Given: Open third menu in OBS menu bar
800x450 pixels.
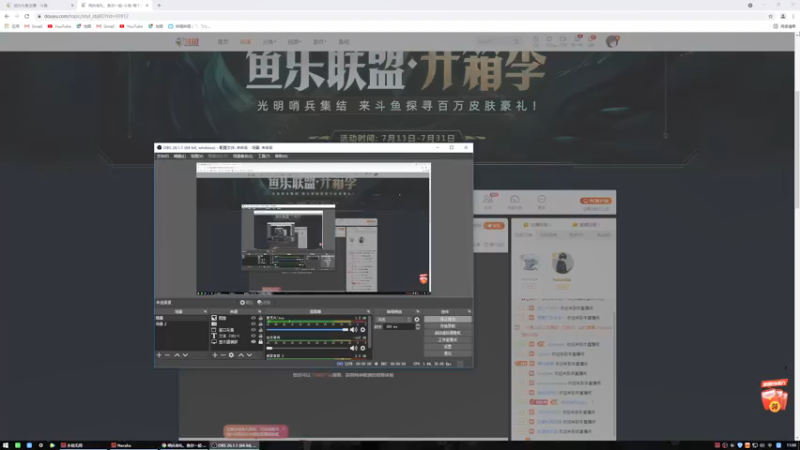Looking at the screenshot, I should pyautogui.click(x=197, y=156).
